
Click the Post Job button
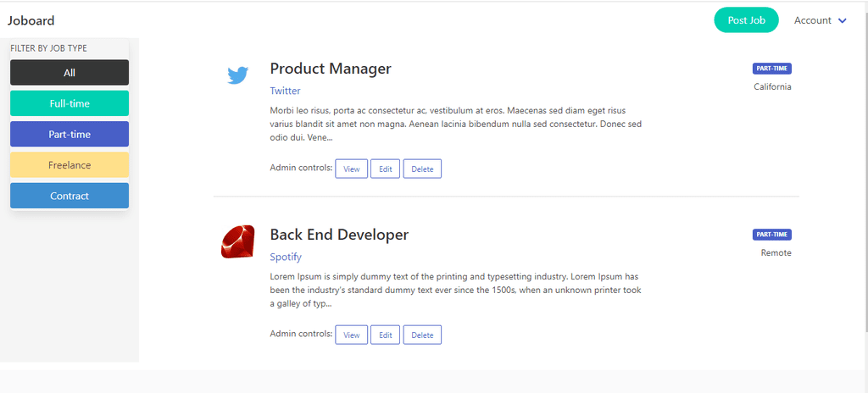pos(746,20)
